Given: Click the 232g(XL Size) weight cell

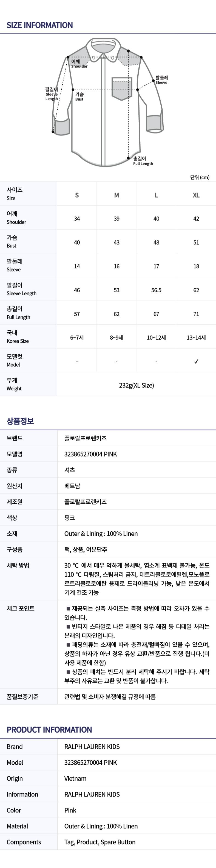Looking at the screenshot, I should click(x=137, y=385).
